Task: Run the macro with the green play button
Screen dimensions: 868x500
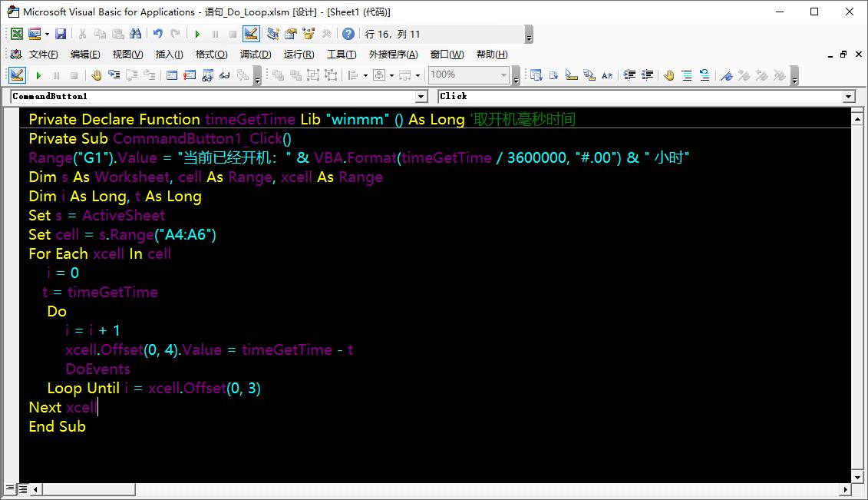Action: [x=197, y=34]
